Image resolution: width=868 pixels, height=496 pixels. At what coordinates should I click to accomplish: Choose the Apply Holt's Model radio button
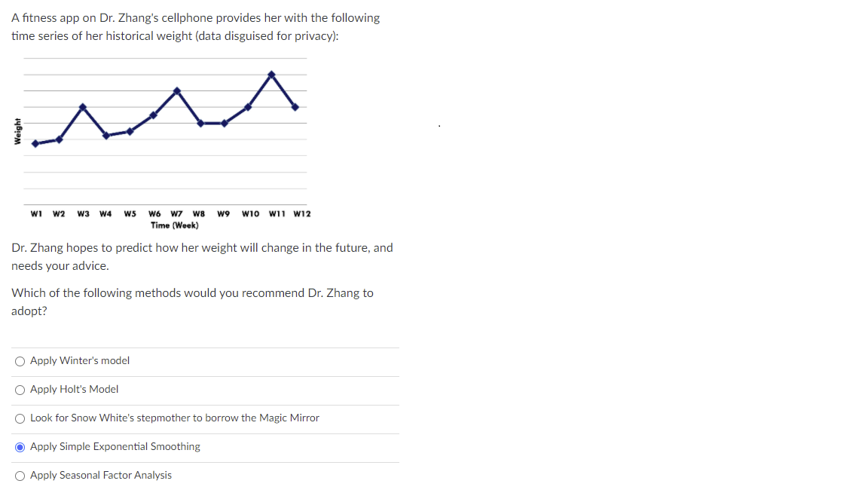pos(20,390)
